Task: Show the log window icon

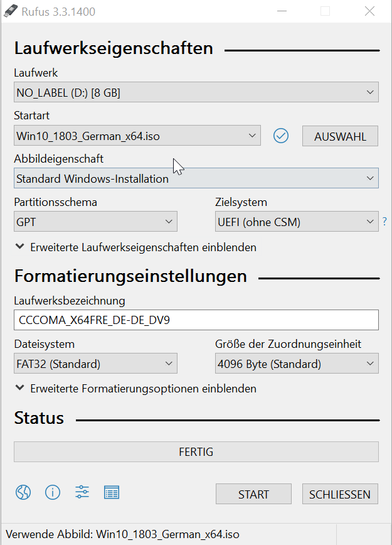Action: pos(112,492)
